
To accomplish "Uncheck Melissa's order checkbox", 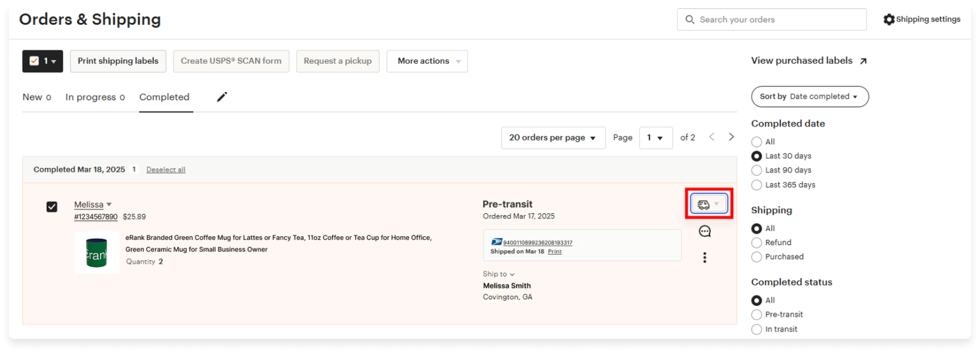I will click(52, 207).
